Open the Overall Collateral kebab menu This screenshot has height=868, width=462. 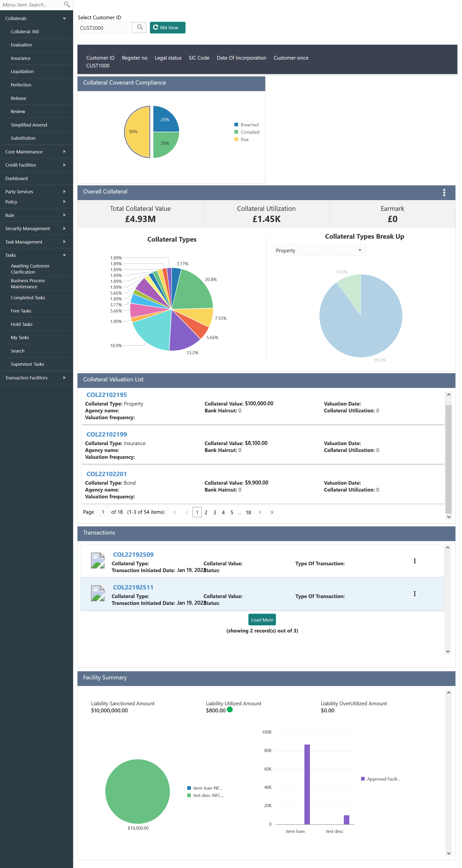pos(444,193)
